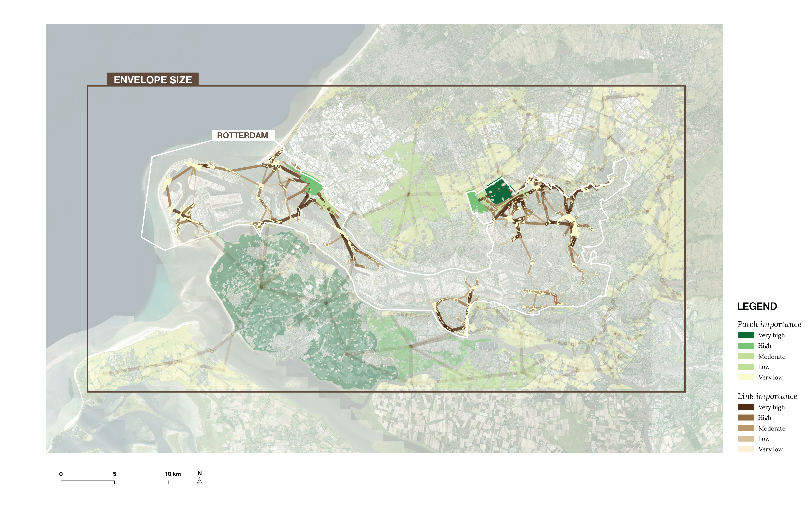Click the ROTTERDAM label
The image size is (812, 526).
243,135
